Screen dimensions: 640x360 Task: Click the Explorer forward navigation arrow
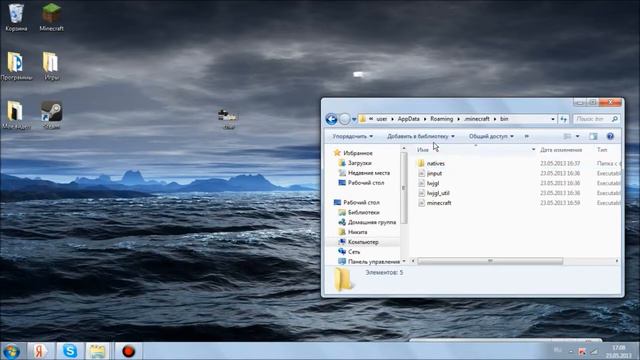tap(344, 119)
